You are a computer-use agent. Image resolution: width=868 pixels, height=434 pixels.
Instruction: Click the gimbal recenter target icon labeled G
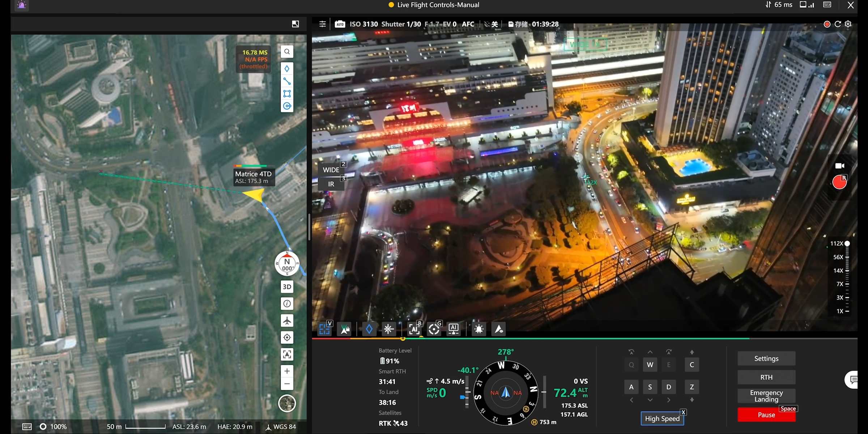point(434,329)
